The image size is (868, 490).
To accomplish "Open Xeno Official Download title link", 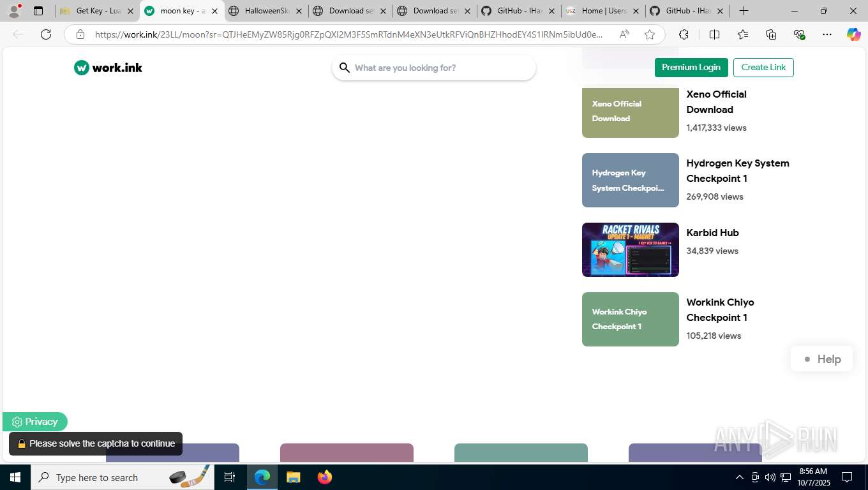I will (716, 102).
